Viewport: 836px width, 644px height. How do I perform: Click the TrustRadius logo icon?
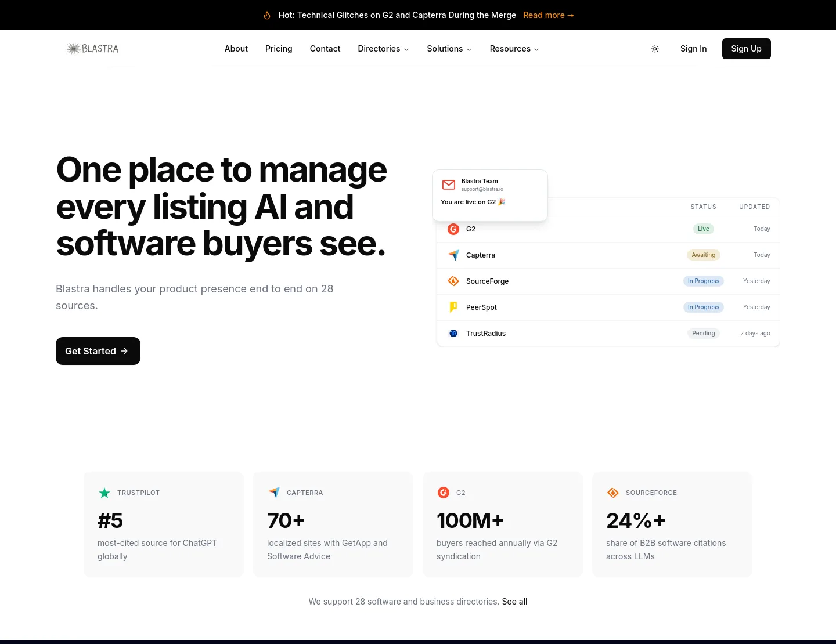pyautogui.click(x=453, y=334)
